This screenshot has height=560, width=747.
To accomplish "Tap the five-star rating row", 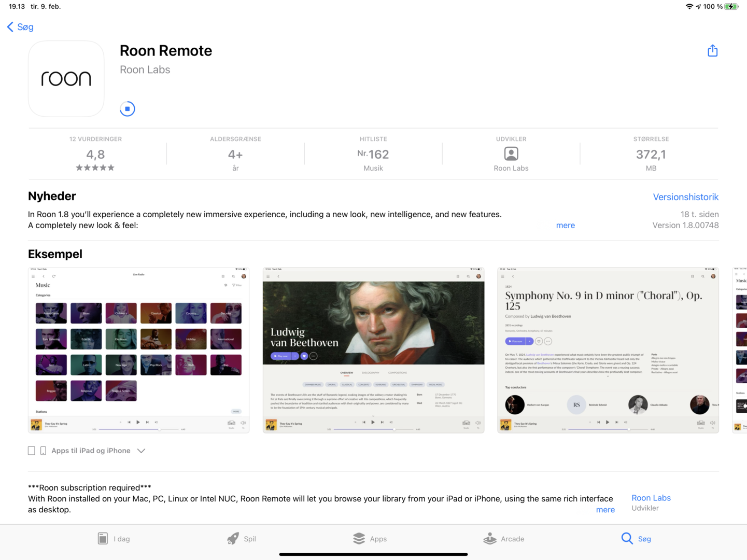I will pyautogui.click(x=95, y=167).
